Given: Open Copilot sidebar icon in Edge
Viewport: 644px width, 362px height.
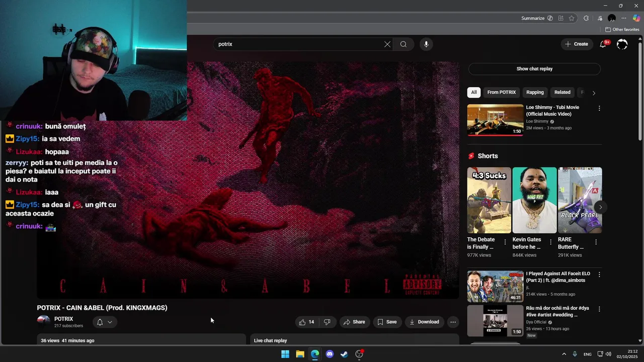Looking at the screenshot, I should point(635,18).
